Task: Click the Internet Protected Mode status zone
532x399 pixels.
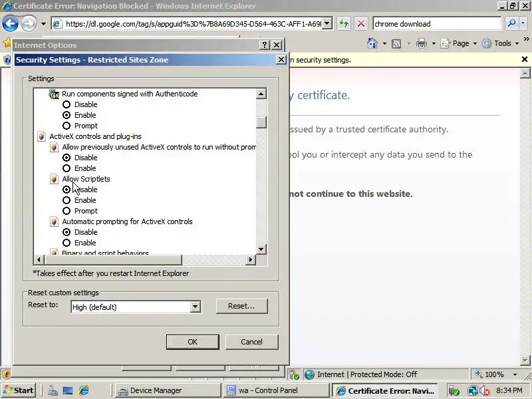Action: pyautogui.click(x=367, y=374)
